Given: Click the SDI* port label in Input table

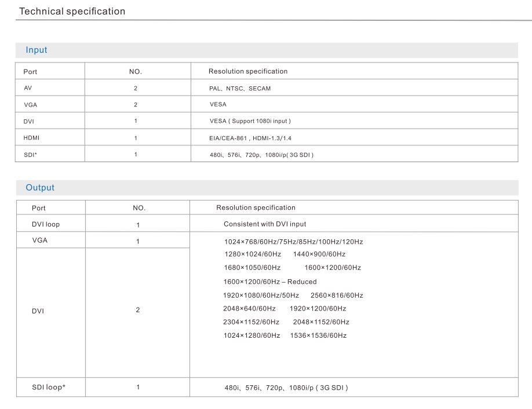Looking at the screenshot, I should (30, 155).
